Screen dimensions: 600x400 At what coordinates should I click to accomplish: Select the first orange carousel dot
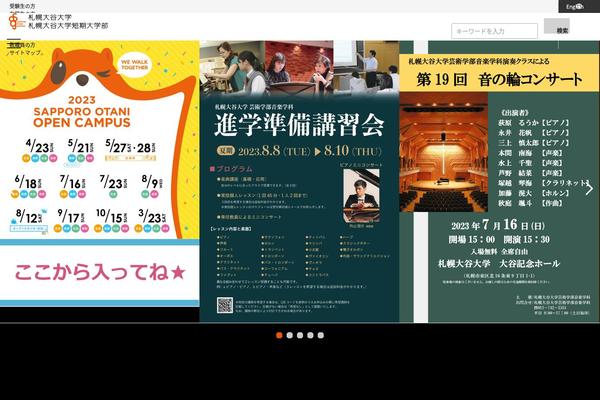279,335
